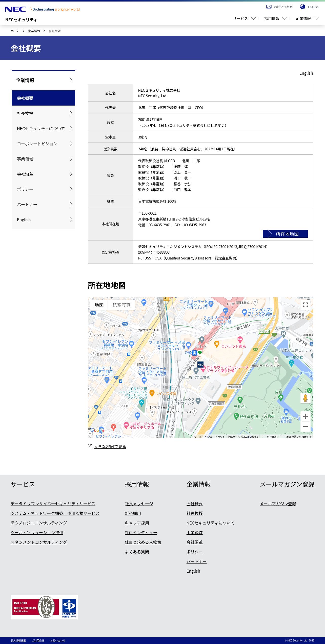Click 地図の誤りを報告する on map
Viewport: 325px width, 644px height.
pyautogui.click(x=299, y=437)
